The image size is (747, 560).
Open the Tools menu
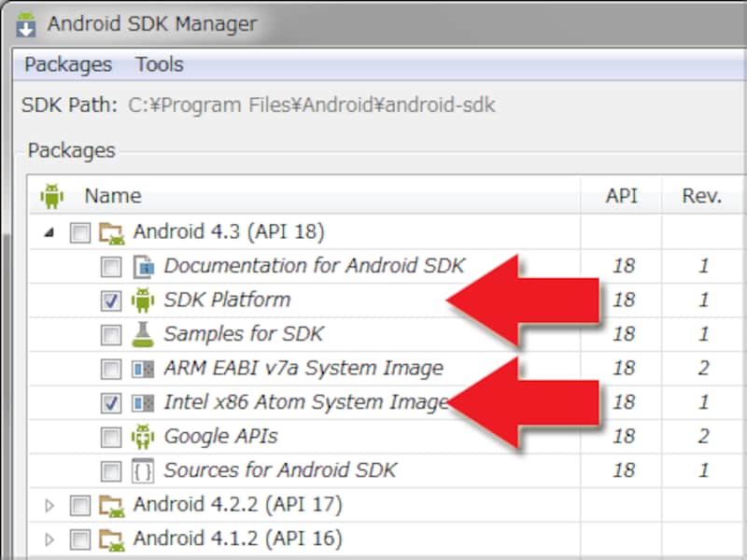[159, 64]
